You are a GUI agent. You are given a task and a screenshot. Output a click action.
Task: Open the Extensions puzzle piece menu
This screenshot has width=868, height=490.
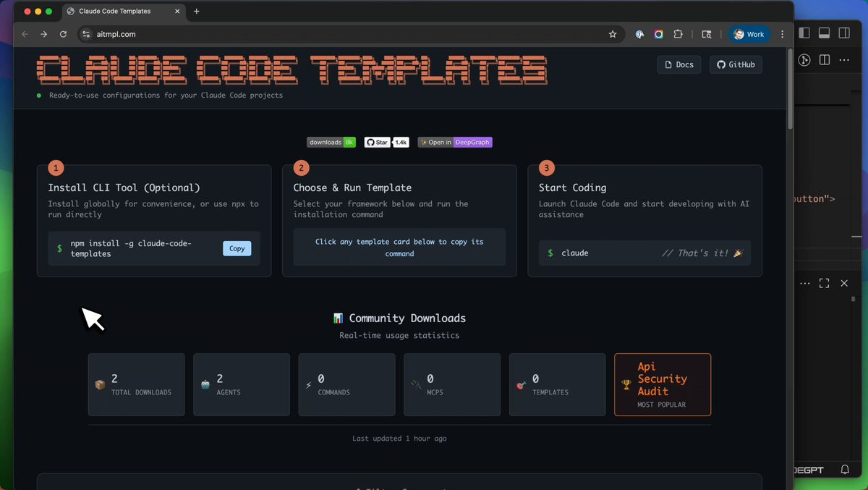678,34
